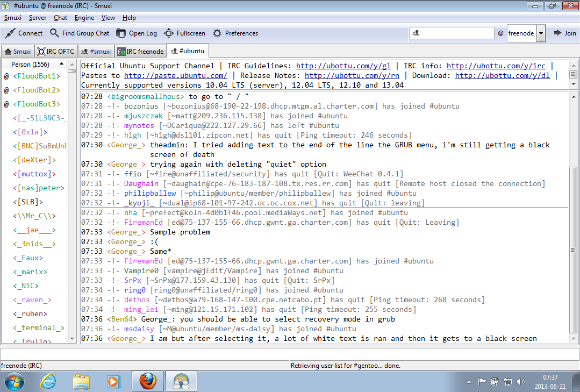Select FloodBot1 in the user list
The image size is (580, 392).
click(x=37, y=76)
